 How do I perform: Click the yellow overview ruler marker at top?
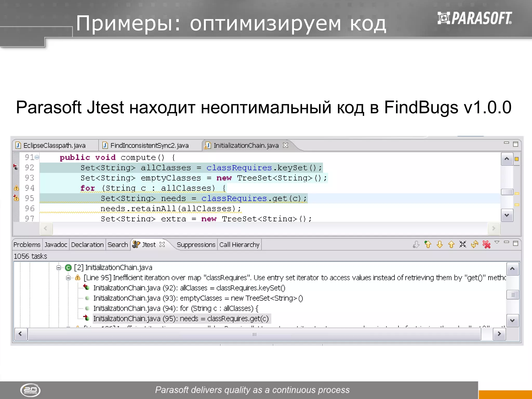click(517, 159)
